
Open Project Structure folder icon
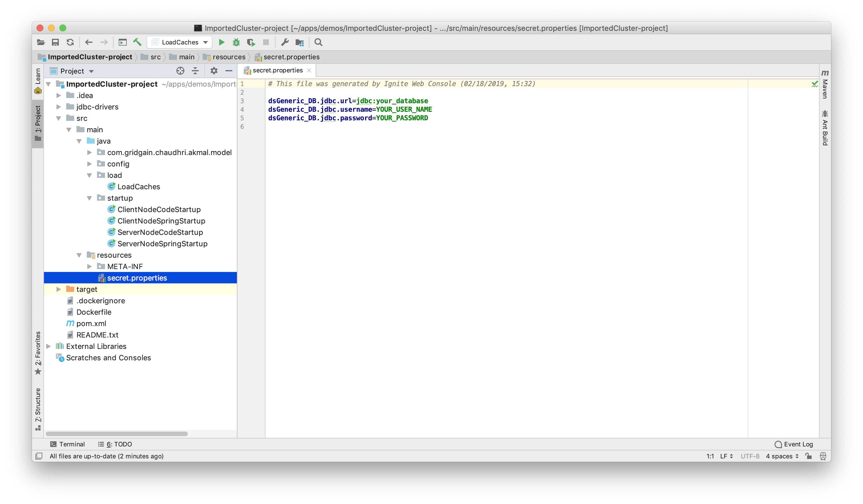[300, 42]
